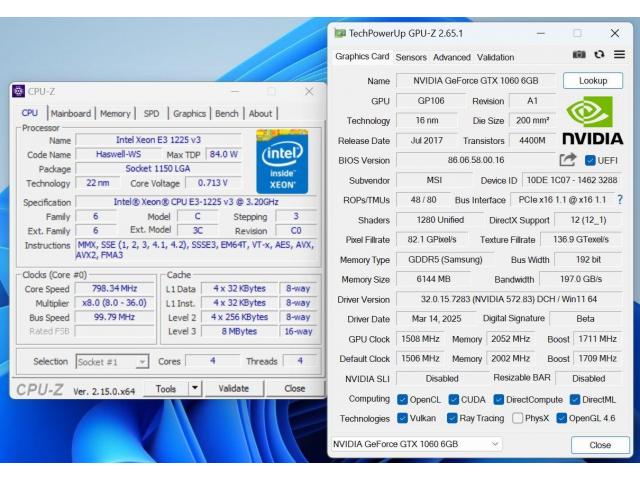Image resolution: width=640 pixels, height=480 pixels.
Task: Toggle the DirectCompute checkbox
Action: pos(498,400)
